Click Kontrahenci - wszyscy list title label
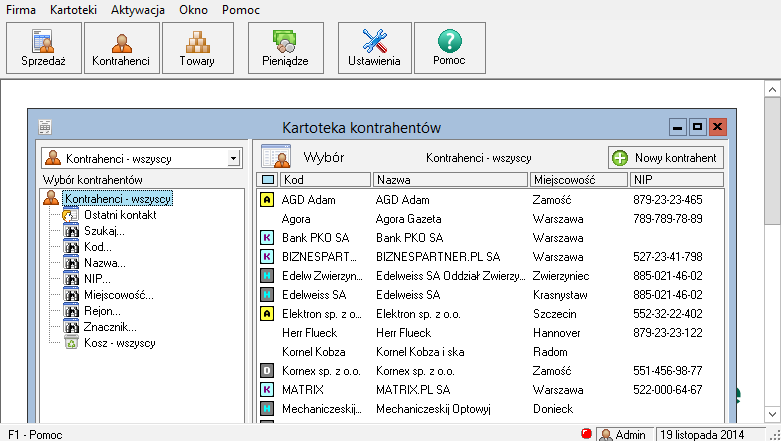Screen dimensions: 781x441 pos(479,158)
